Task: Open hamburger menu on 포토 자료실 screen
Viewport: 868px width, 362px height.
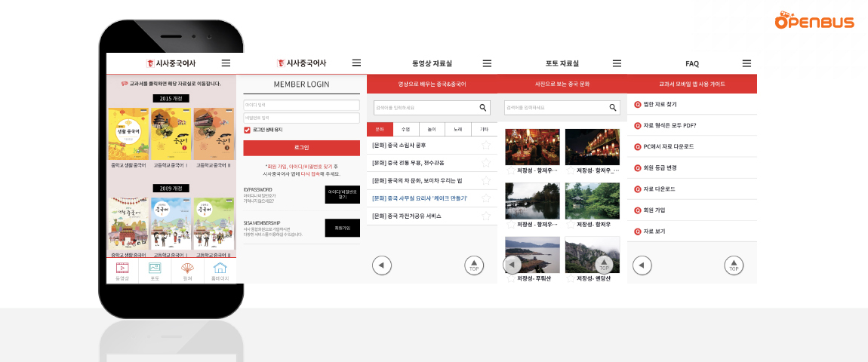Action: click(x=617, y=63)
